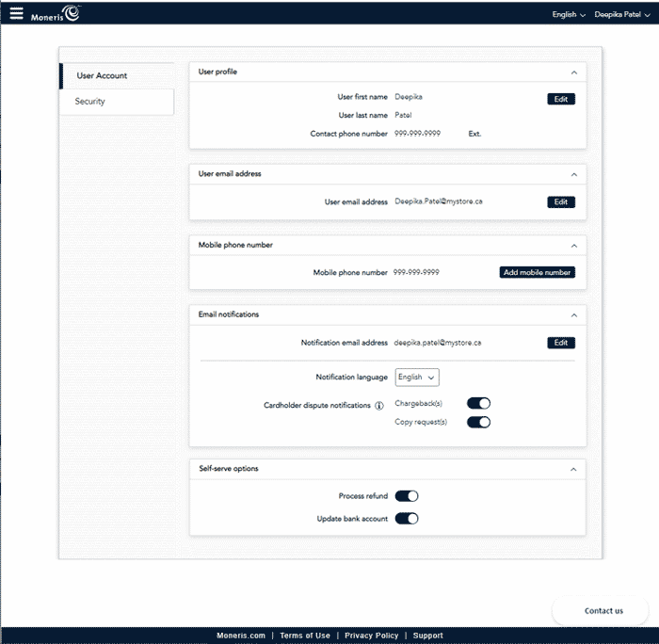The image size is (659, 644).
Task: Click the Contact us button
Action: click(601, 611)
